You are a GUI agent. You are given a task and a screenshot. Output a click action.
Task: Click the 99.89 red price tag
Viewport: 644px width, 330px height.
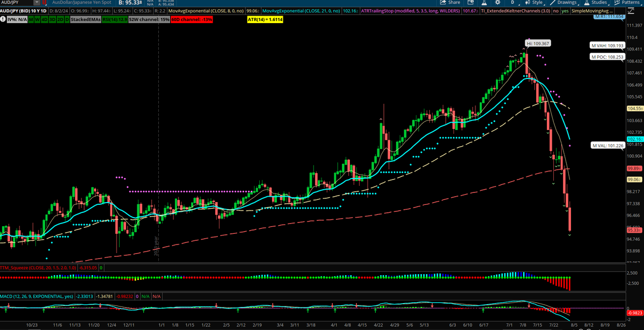pyautogui.click(x=634, y=168)
